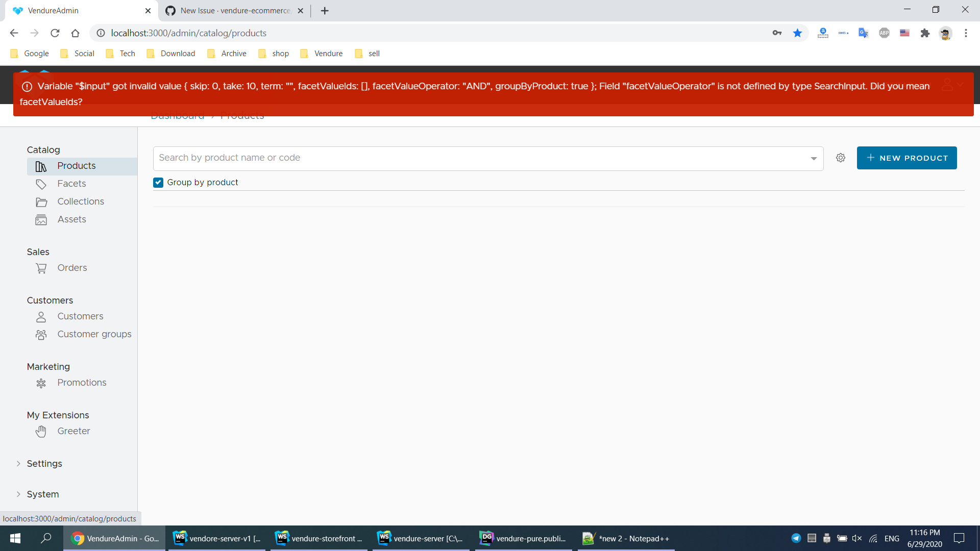Image resolution: width=980 pixels, height=551 pixels.
Task: Switch to vendure-storefront WebStorm window
Action: 319,538
